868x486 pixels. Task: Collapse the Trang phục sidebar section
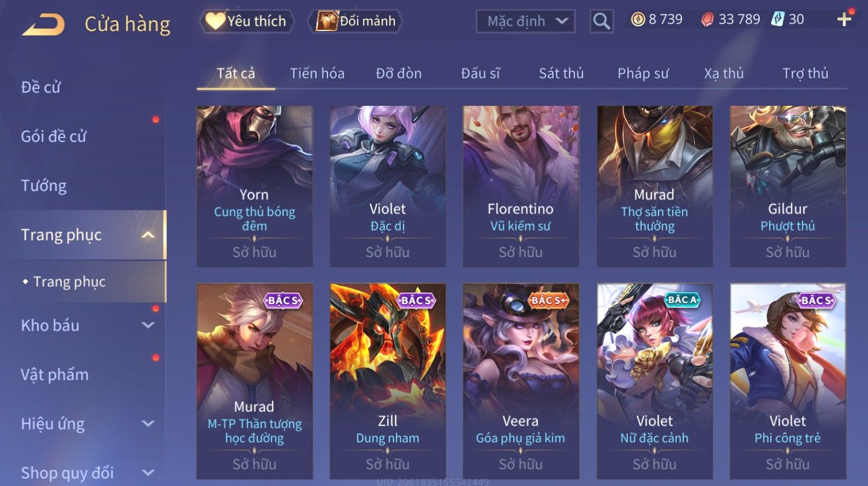point(148,235)
